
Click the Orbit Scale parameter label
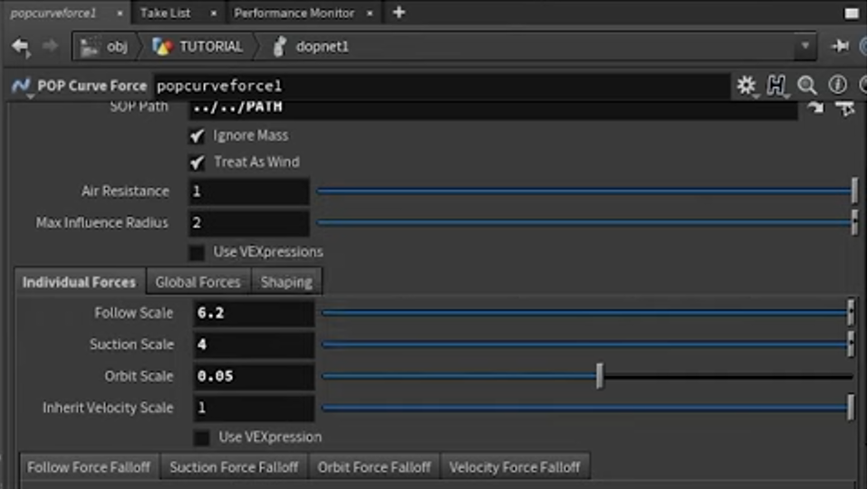pos(139,376)
